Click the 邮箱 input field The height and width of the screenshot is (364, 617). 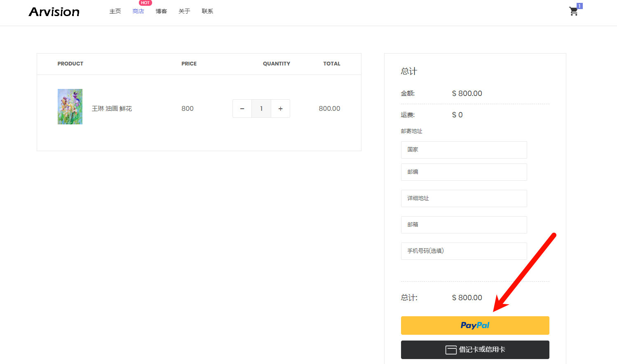pos(464,225)
